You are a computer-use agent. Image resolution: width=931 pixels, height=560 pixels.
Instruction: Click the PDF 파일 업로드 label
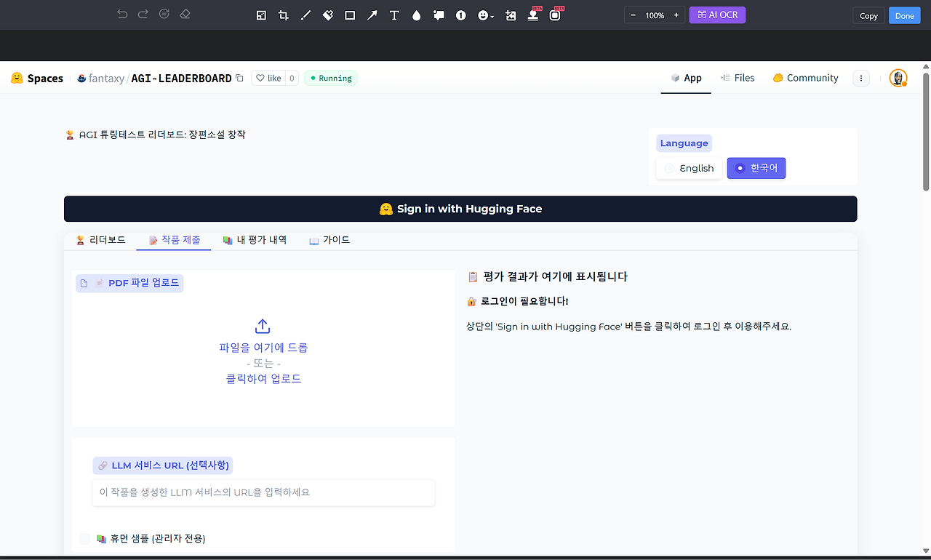(129, 283)
